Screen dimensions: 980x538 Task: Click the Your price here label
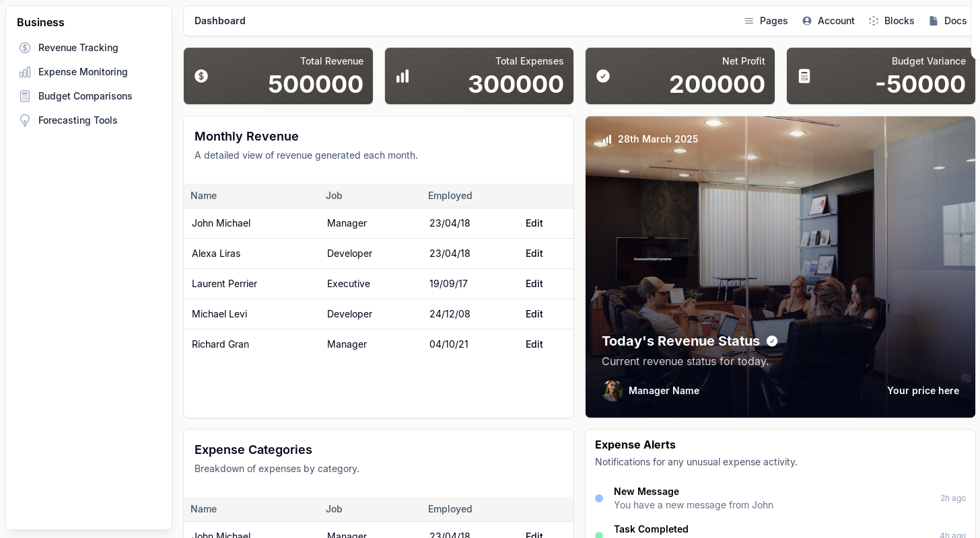pos(923,391)
